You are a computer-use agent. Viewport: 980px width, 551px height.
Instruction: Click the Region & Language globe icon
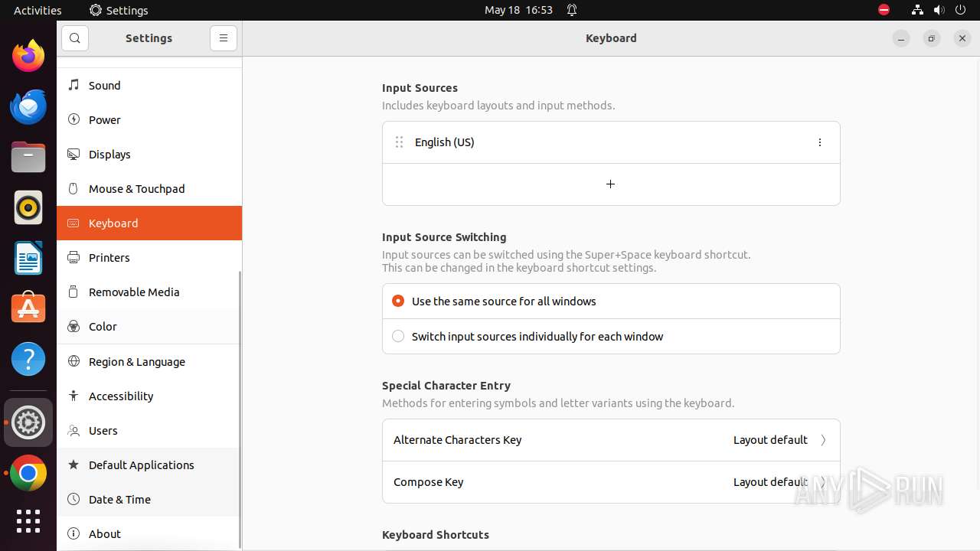pos(73,361)
